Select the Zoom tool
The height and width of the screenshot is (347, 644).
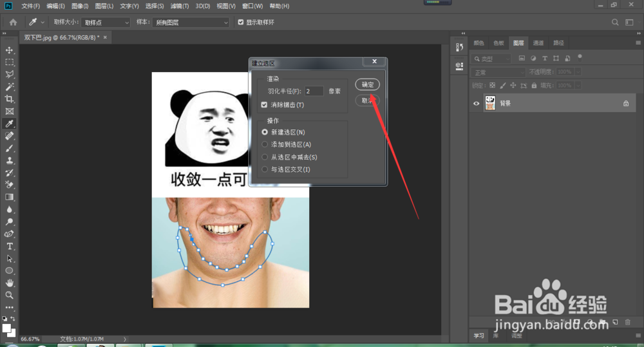[x=10, y=295]
